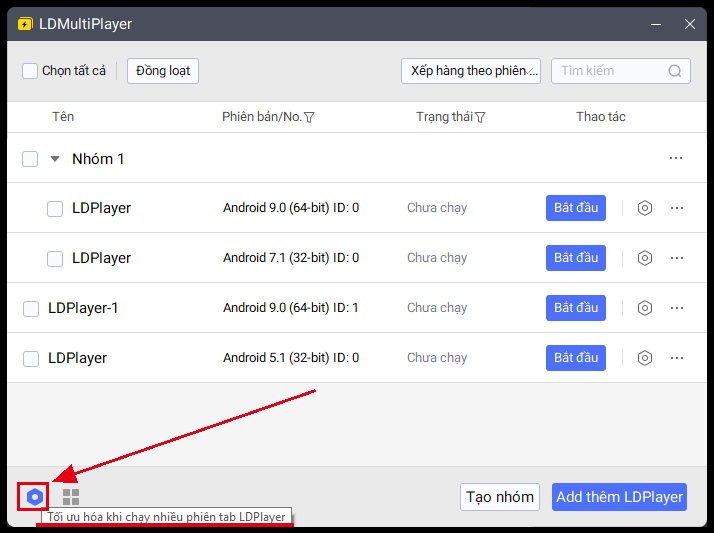Open the multi-instance optimization hexagon icon

[35, 497]
